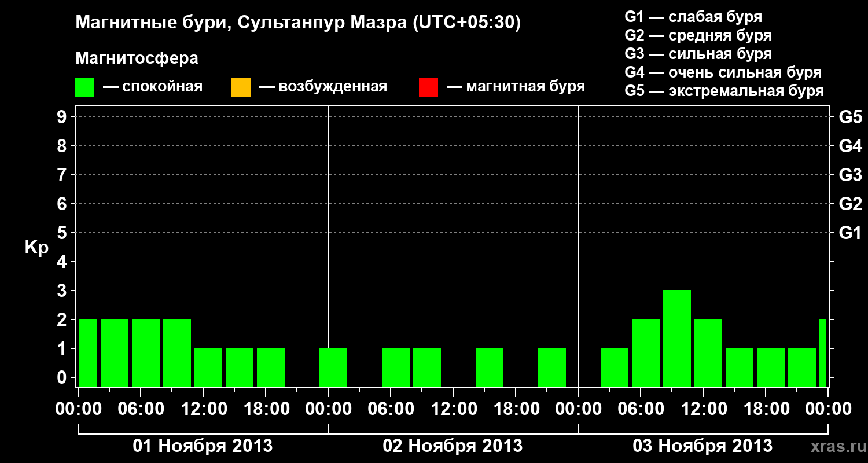This screenshot has width=868, height=463.
Task: Click the right-axis 'G1' storm level tick label
Action: click(851, 233)
